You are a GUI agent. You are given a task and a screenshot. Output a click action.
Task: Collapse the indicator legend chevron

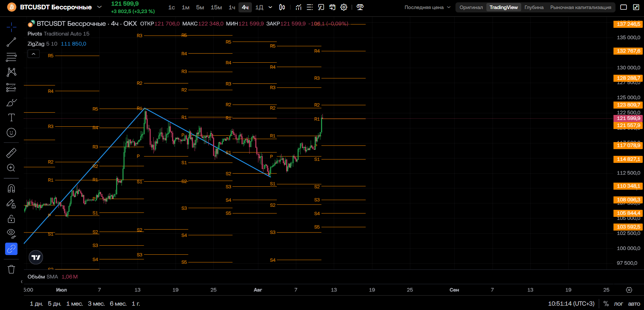tap(34, 54)
